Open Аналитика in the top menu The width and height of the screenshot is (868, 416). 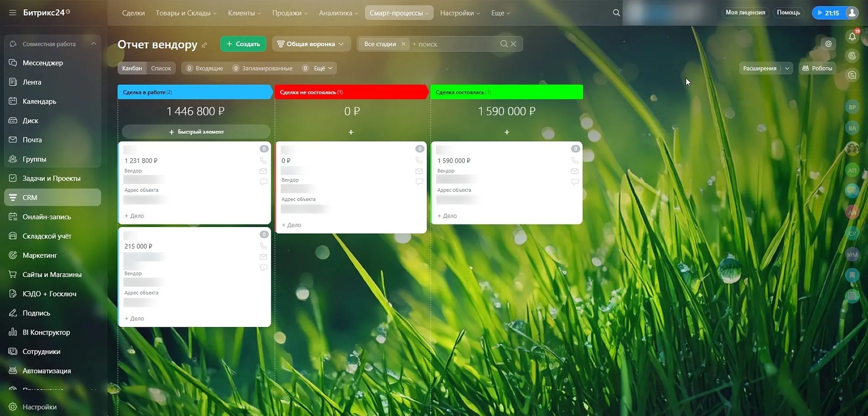[338, 13]
